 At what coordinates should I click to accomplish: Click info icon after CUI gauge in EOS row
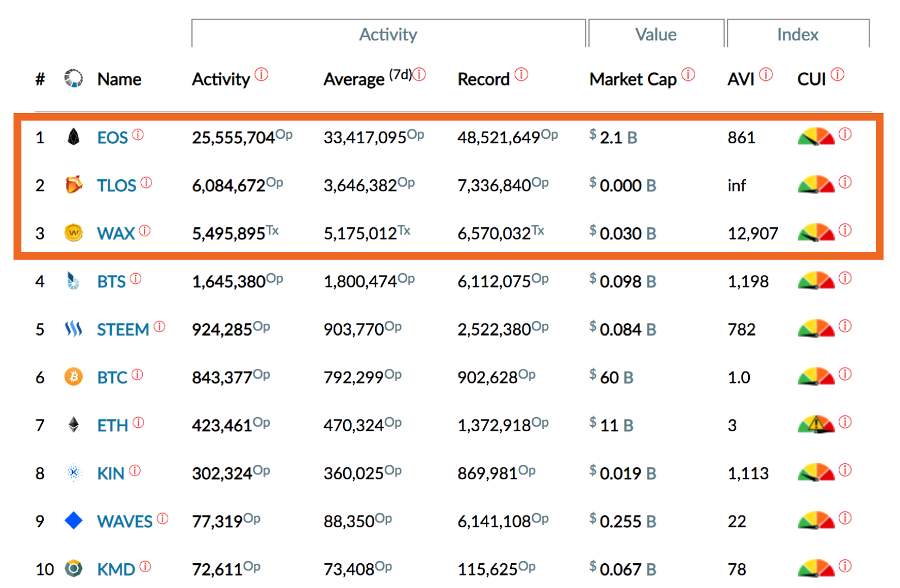pos(845,134)
